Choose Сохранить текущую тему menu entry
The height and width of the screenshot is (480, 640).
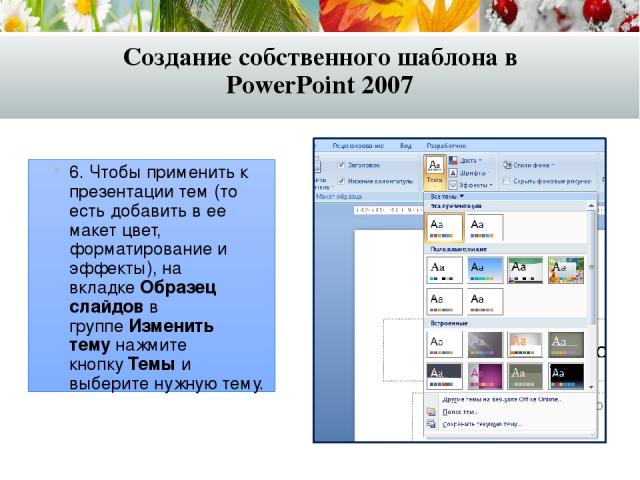click(x=482, y=424)
